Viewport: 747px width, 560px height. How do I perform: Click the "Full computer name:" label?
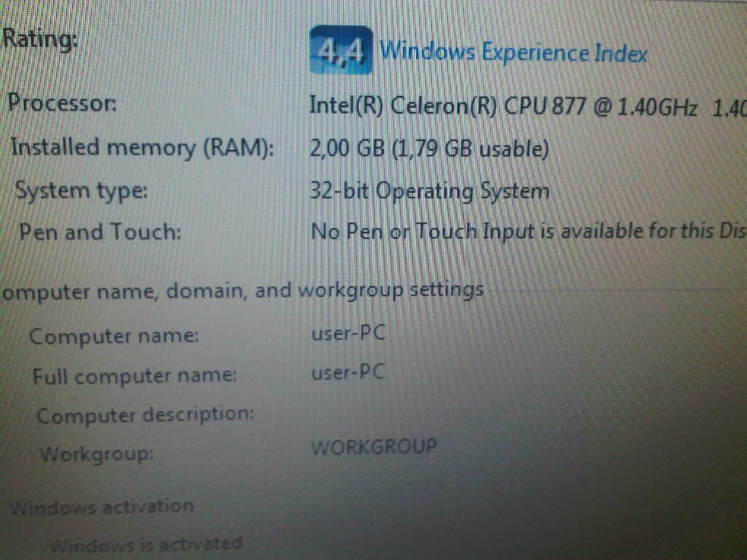[135, 376]
